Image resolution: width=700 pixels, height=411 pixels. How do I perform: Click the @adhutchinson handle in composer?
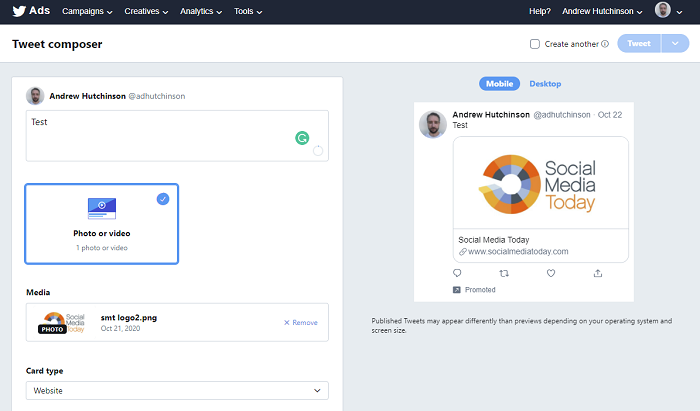[x=157, y=96]
